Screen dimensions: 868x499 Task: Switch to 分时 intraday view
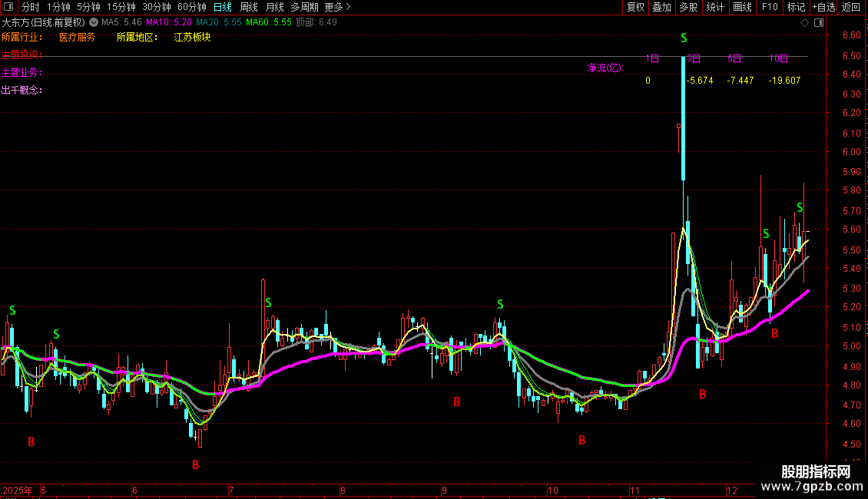31,7
